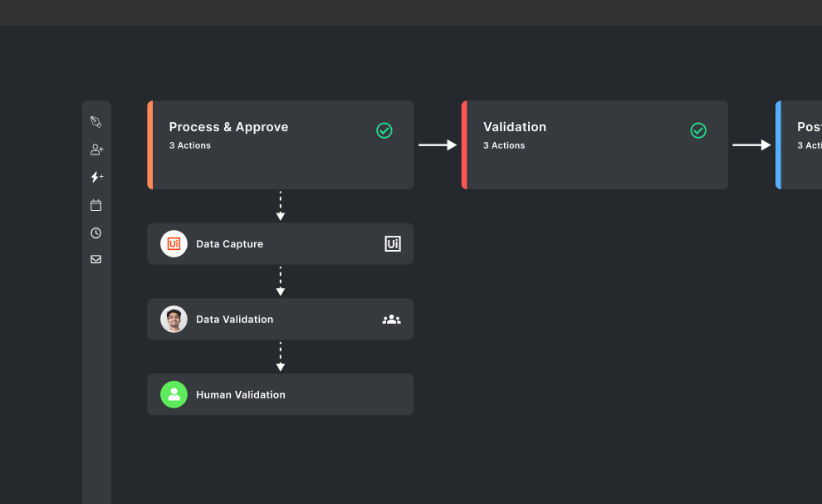Viewport: 822px width, 504px height.
Task: Click the arrow between Process & Approve and Validation
Action: click(438, 145)
